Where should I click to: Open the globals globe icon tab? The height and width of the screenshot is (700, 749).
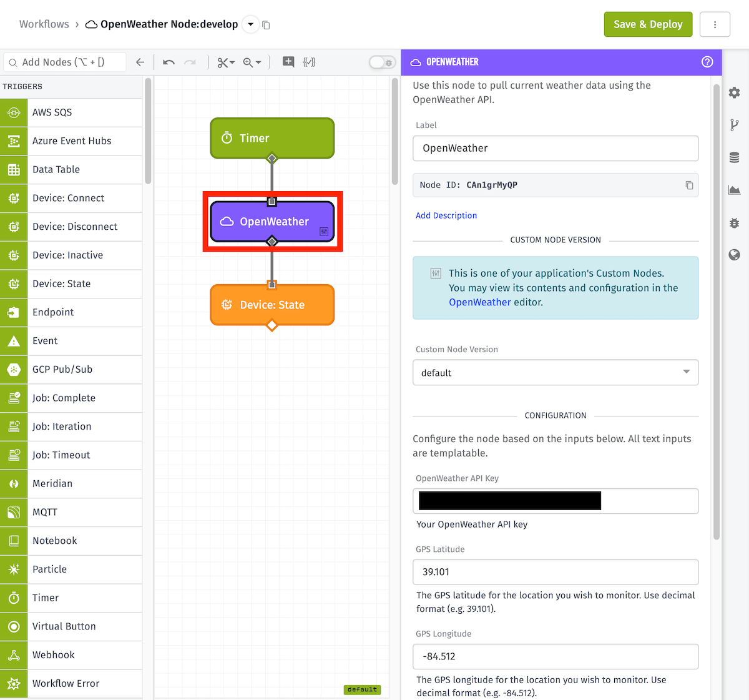(x=735, y=255)
